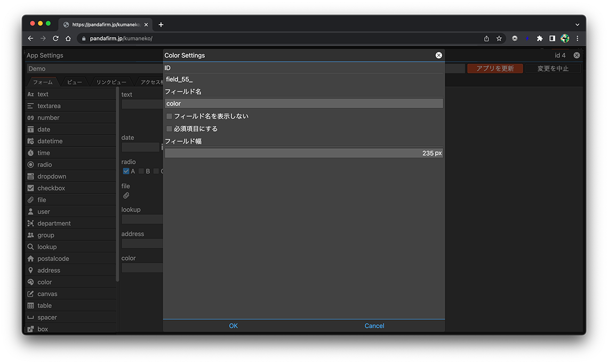Click the color palette icon in sidebar
Screen dimensions: 608x364
[31, 282]
